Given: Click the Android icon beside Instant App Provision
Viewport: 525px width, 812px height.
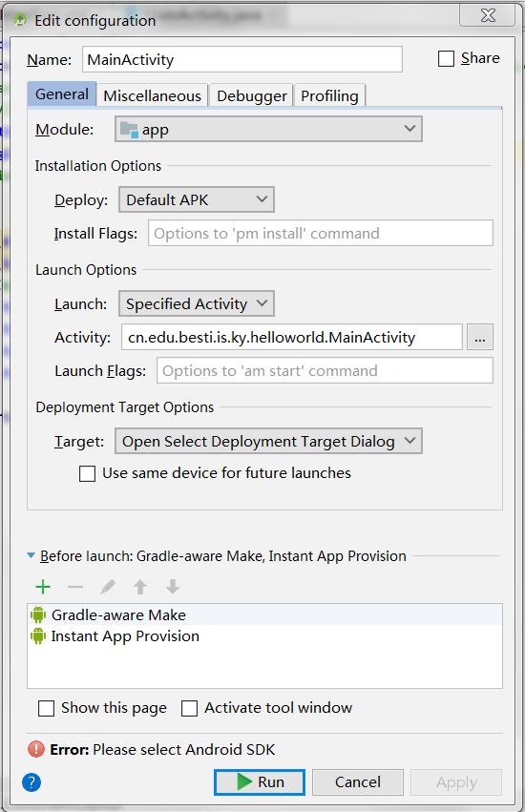Looking at the screenshot, I should click(38, 635).
